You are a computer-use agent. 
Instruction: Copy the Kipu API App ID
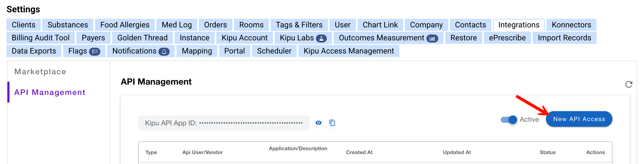pyautogui.click(x=332, y=123)
